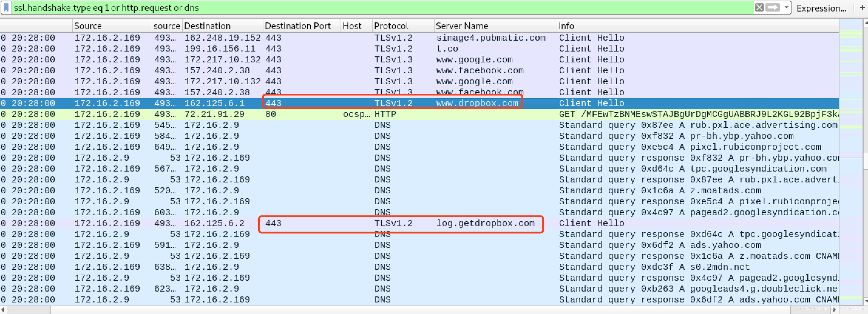Select the ads.yahoo.com standard query 0x6df2
Image resolution: width=868 pixels, height=314 pixels.
point(419,245)
